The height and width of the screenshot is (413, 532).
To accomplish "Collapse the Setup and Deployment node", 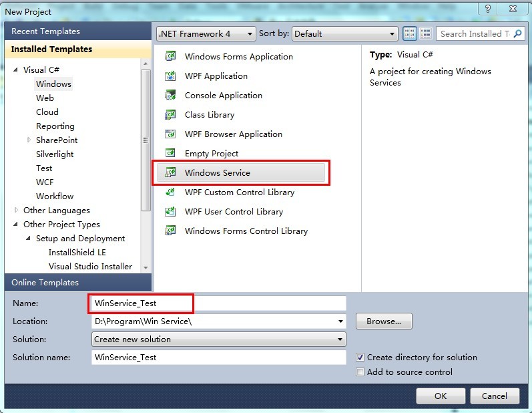I will 28,238.
